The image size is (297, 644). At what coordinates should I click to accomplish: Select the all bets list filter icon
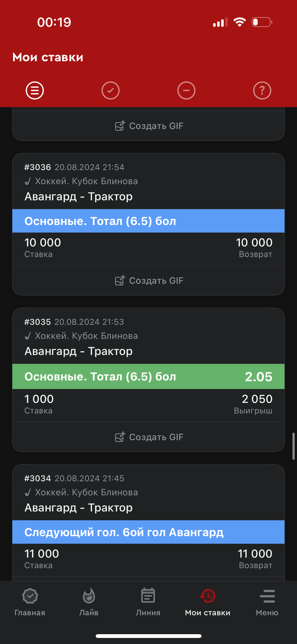35,90
